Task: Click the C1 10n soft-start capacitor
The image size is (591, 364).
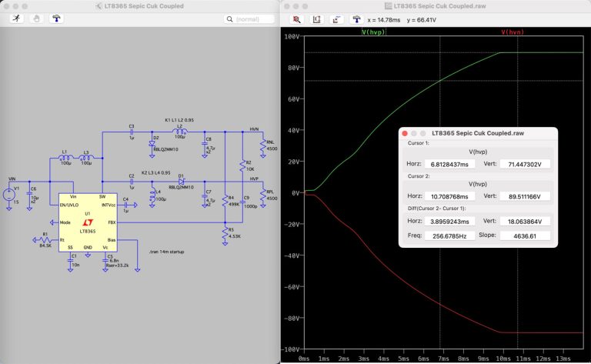Action: point(71,260)
